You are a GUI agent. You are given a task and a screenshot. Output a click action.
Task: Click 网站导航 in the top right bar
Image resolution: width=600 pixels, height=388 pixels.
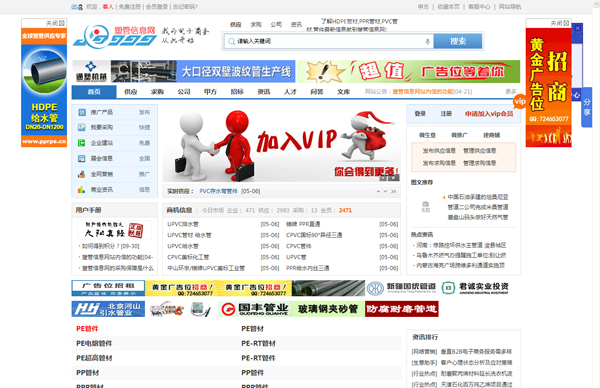click(510, 7)
